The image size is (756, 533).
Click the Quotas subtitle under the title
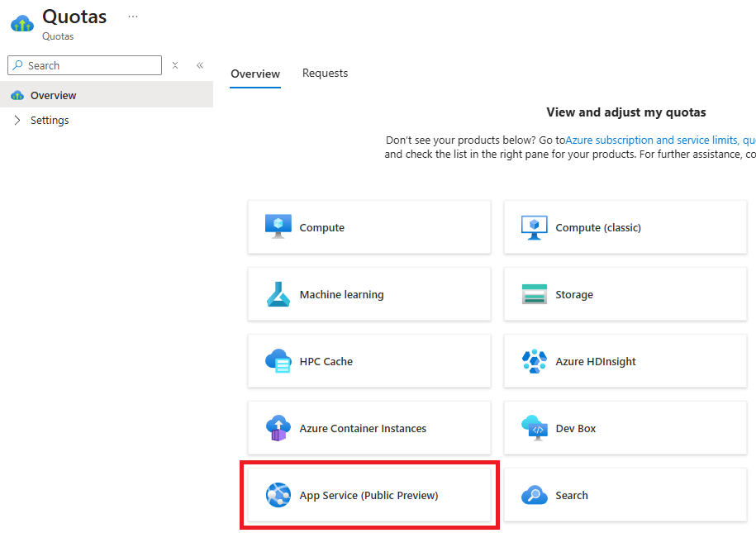click(58, 36)
